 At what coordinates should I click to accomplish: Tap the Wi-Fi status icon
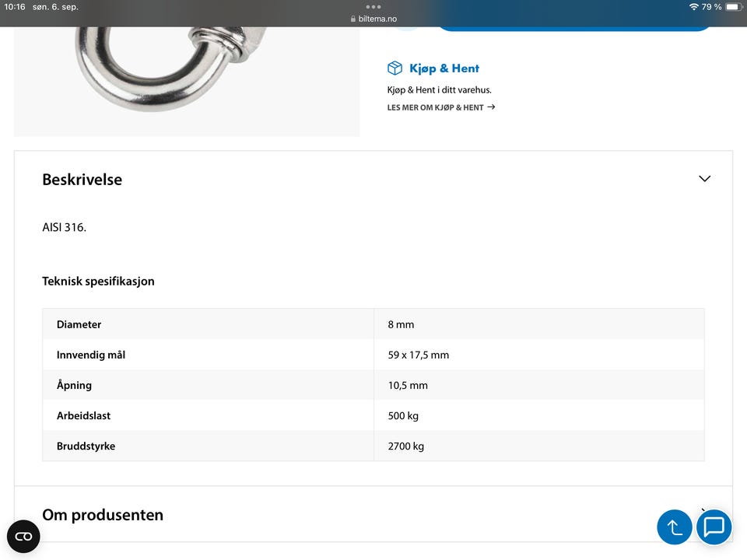tap(693, 7)
